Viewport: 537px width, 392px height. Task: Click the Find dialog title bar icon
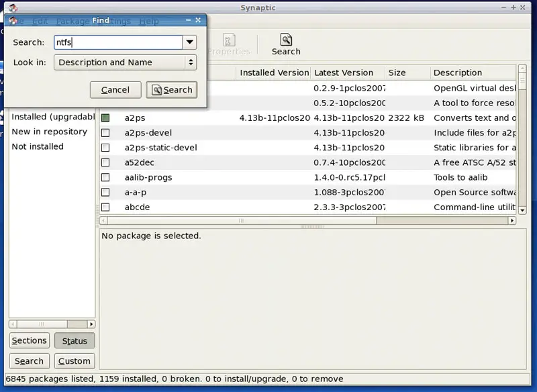pos(13,21)
